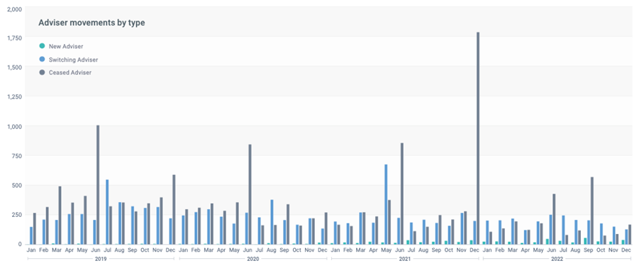The width and height of the screenshot is (644, 273).
Task: Click the Switching Adviser bar for Jul 2019
Action: [x=107, y=212]
